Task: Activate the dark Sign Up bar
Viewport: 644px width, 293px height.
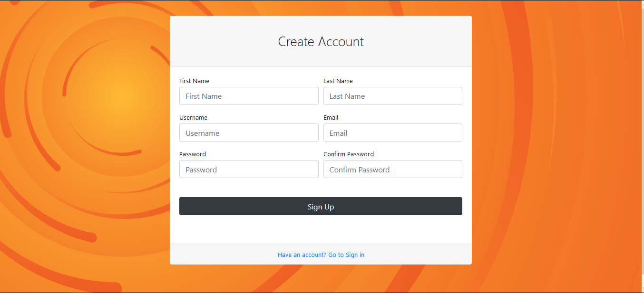Action: 321,206
